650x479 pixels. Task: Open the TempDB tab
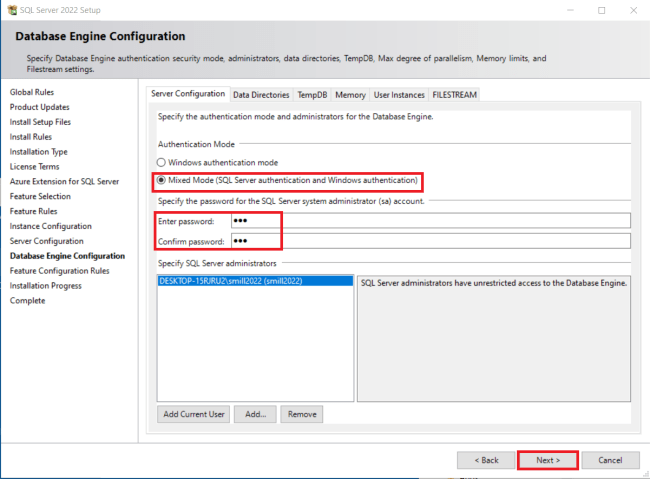tap(312, 95)
